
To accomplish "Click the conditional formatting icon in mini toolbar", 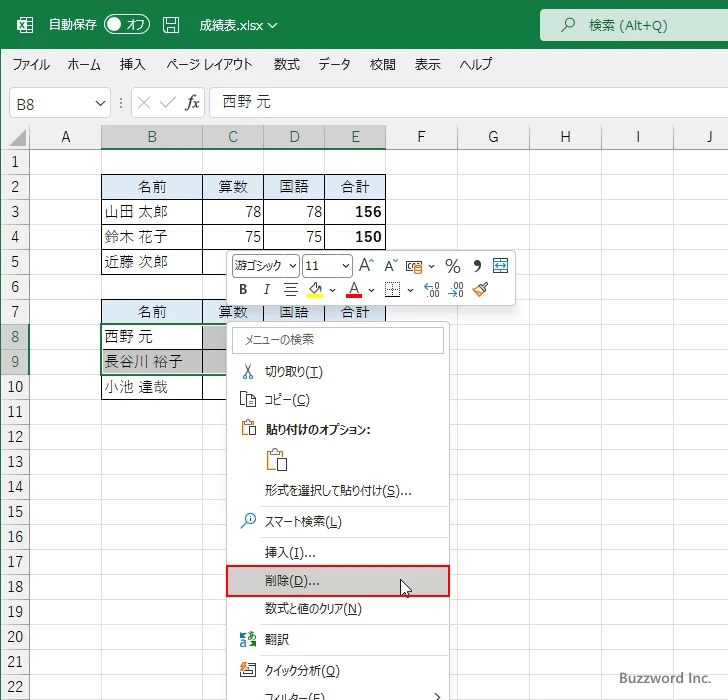I will [414, 266].
